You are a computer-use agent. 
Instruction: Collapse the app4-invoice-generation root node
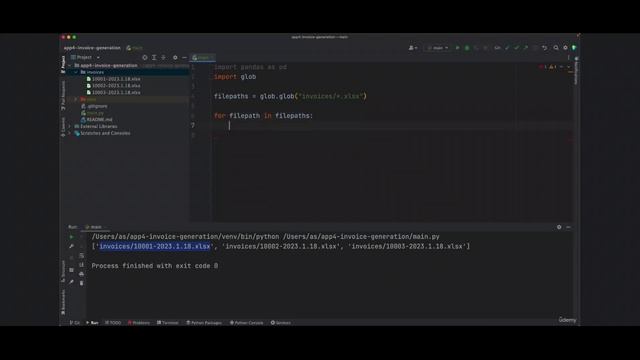[70, 65]
